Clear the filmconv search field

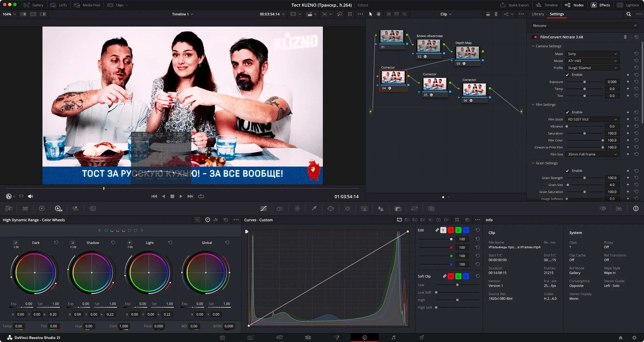[x=635, y=25]
